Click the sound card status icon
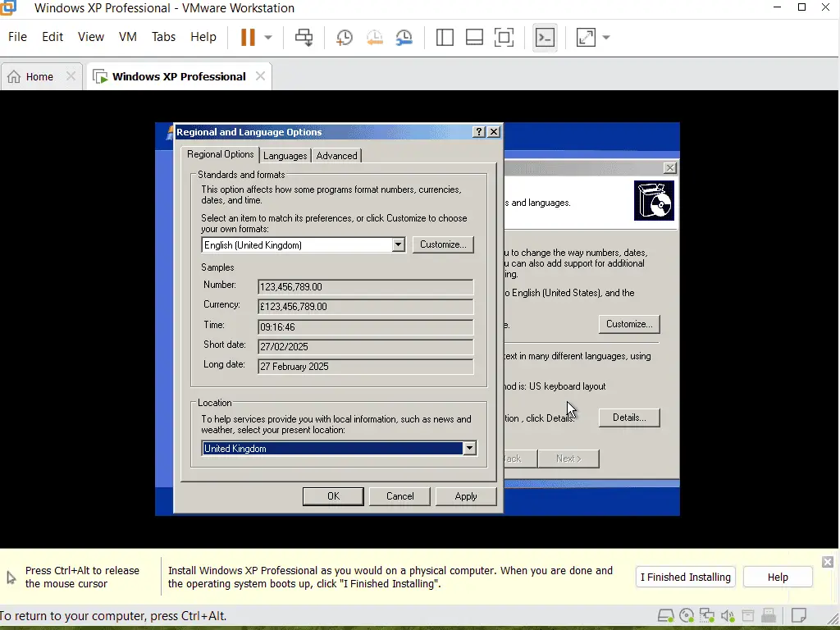 (x=728, y=615)
